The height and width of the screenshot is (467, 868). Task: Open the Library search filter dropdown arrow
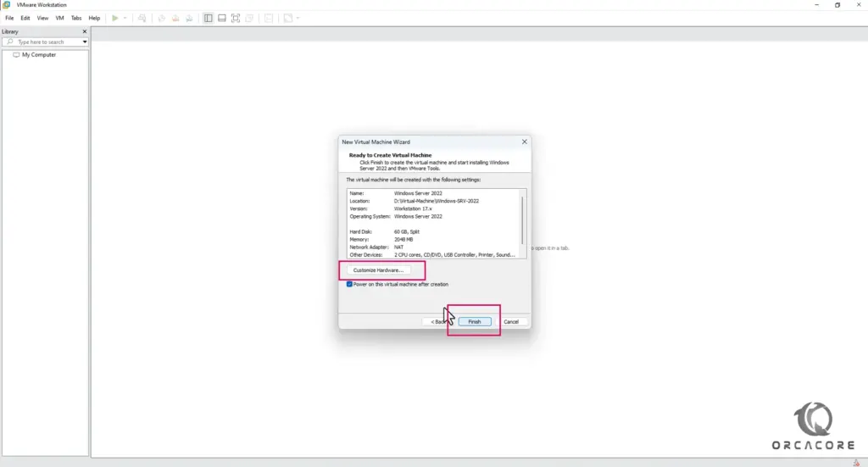[x=85, y=42]
